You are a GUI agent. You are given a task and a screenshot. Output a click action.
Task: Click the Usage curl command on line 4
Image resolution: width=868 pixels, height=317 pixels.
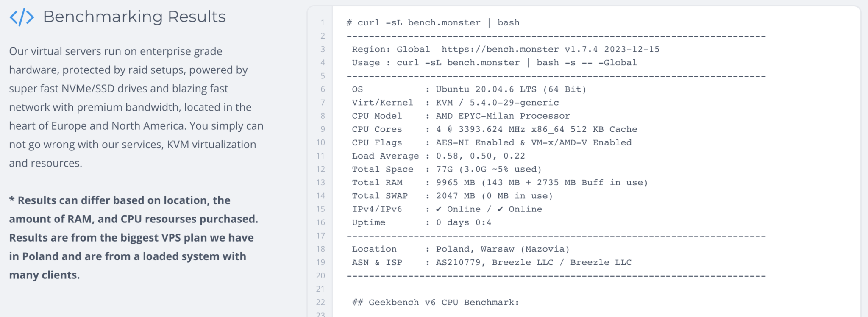[494, 63]
